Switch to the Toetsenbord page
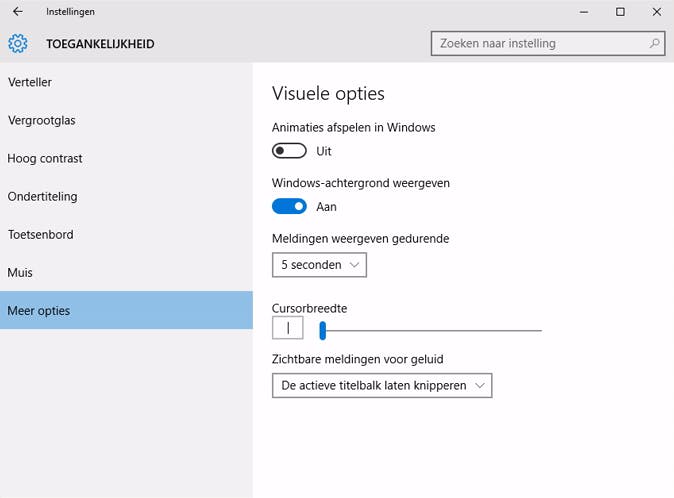Viewport: 674px width, 498px height. tap(40, 234)
